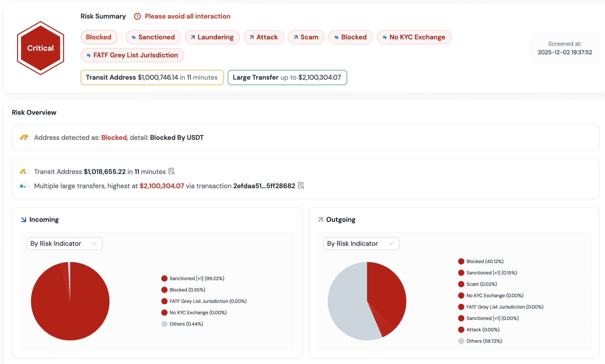Select the Sanctioned risk tag
Screen dimensions: 605x364
[x=153, y=37]
